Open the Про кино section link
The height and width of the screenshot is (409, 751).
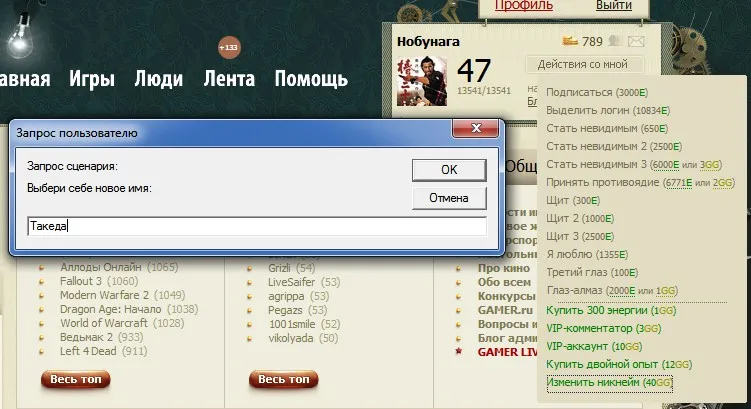click(503, 268)
